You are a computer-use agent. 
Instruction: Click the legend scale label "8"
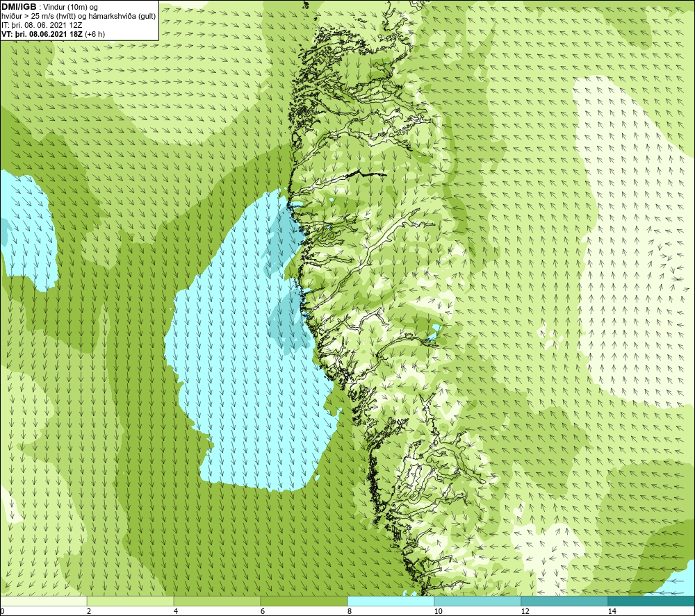(350, 612)
